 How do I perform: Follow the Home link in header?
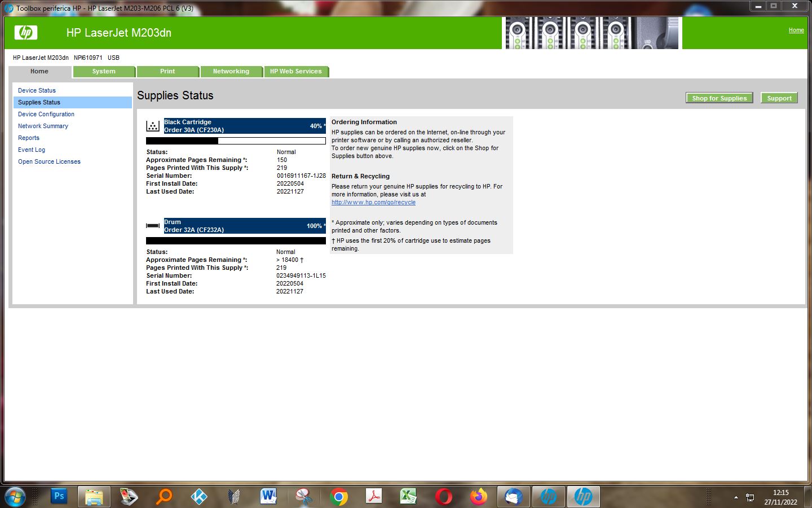pos(796,30)
